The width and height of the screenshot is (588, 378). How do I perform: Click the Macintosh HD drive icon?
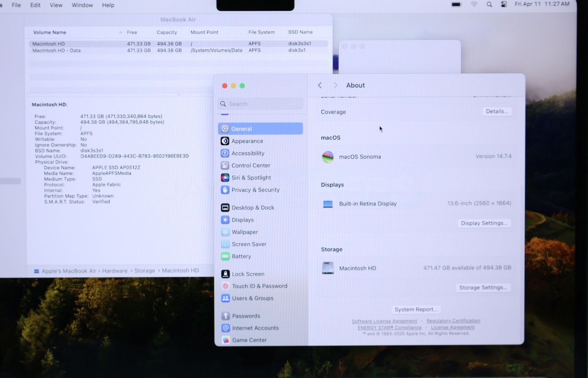(328, 268)
